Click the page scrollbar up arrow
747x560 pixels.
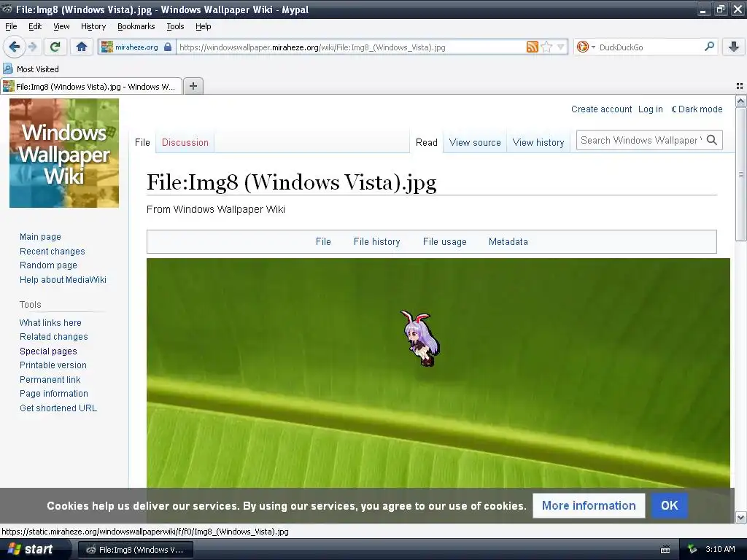[740, 101]
